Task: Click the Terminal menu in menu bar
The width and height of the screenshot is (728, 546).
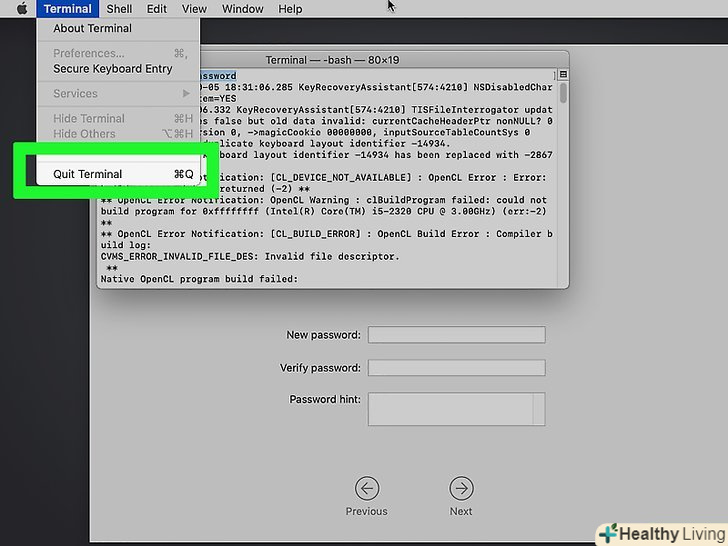Action: tap(67, 9)
